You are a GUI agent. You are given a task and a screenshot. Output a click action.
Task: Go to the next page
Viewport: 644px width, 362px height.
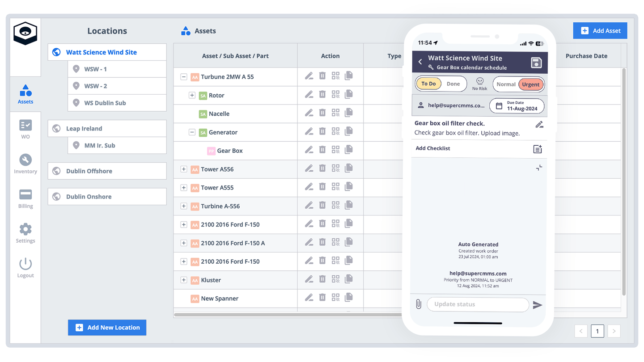614,331
